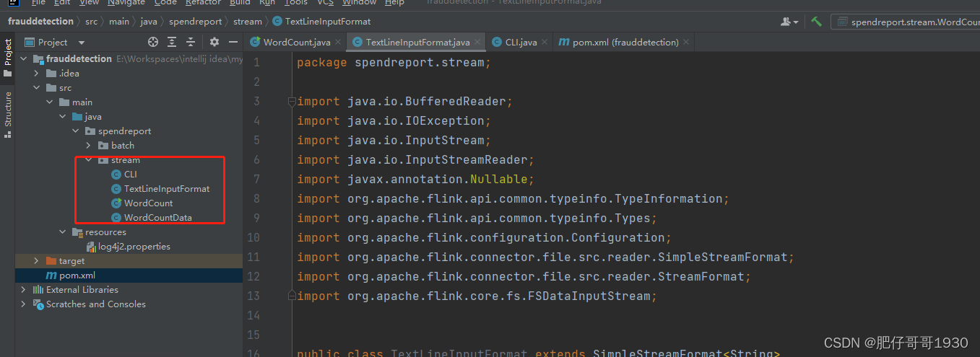Screen dimensions: 980x357
Task: Expand the External Libraries chevron
Action: click(x=24, y=289)
